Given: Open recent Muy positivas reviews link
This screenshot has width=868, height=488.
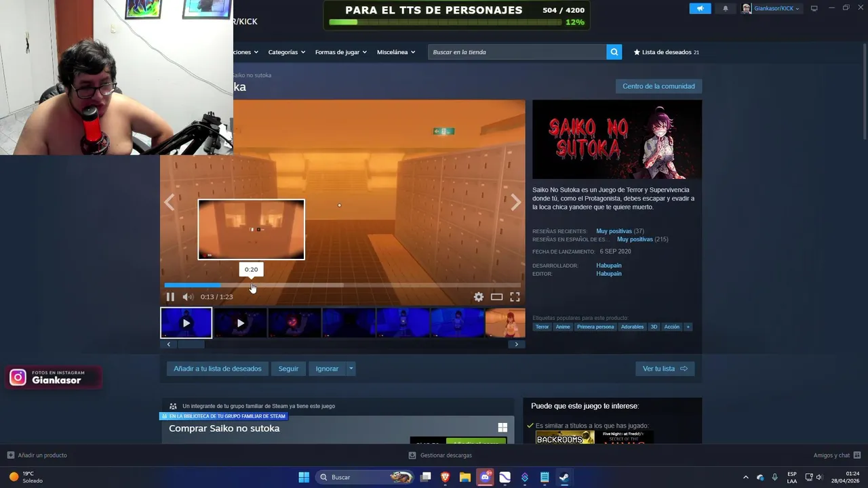Looking at the screenshot, I should click(x=614, y=231).
